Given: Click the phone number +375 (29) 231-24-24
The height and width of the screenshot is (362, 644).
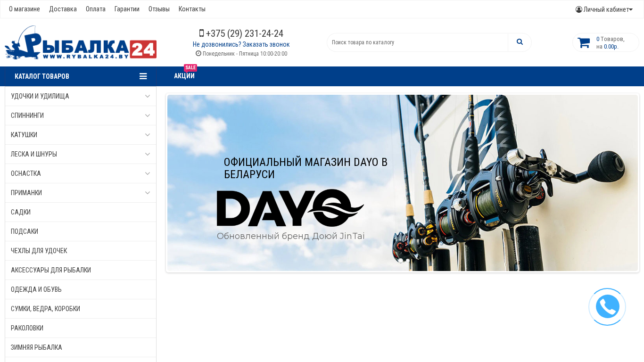Looking at the screenshot, I should (245, 33).
